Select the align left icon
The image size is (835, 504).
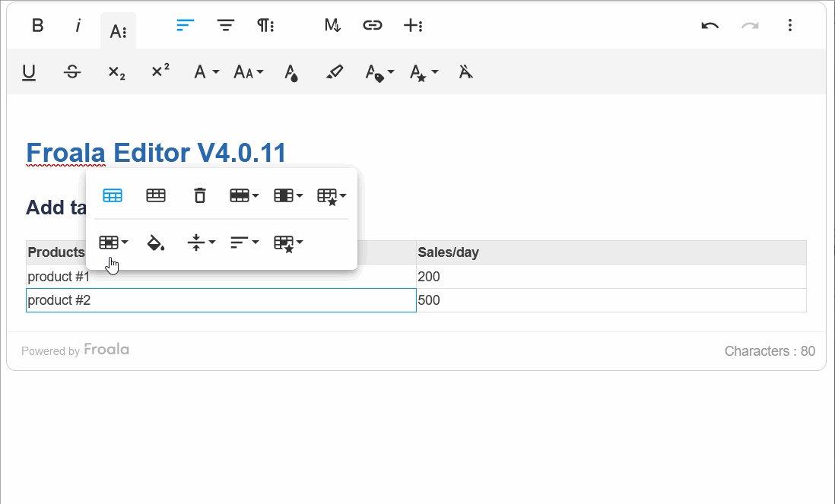(184, 25)
